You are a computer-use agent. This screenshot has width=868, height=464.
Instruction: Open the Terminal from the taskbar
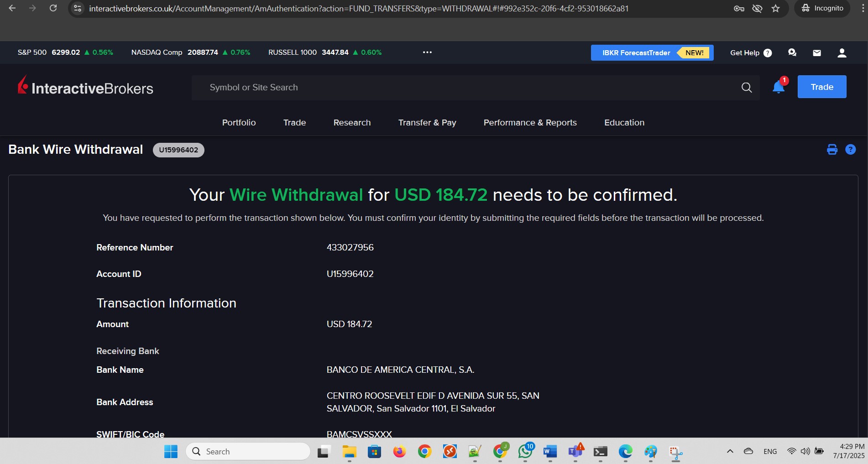point(600,451)
